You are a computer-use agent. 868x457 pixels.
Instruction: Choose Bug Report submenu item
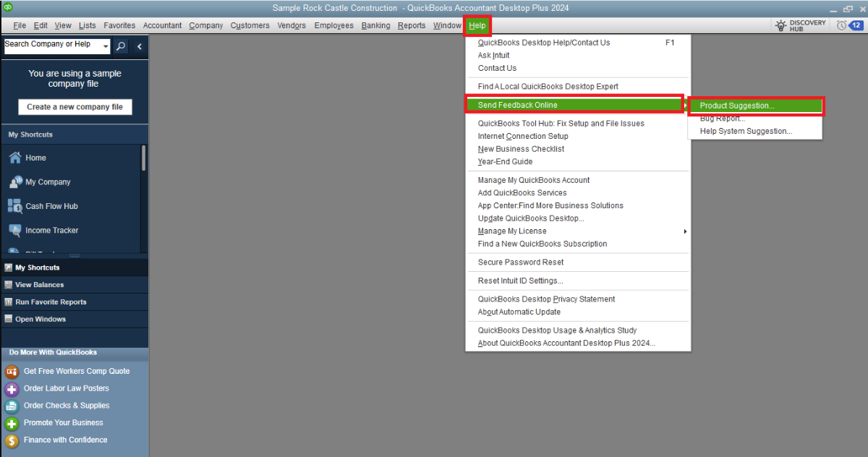coord(755,119)
